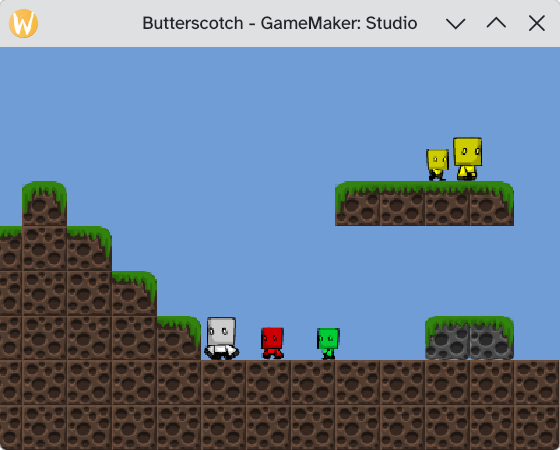The image size is (560, 450).
Task: Click the dirt ground below the red character
Action: coord(268,382)
